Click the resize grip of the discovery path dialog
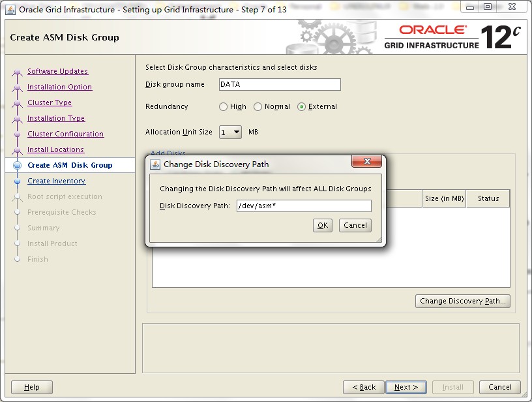The height and width of the screenshot is (402, 532). pos(379,240)
